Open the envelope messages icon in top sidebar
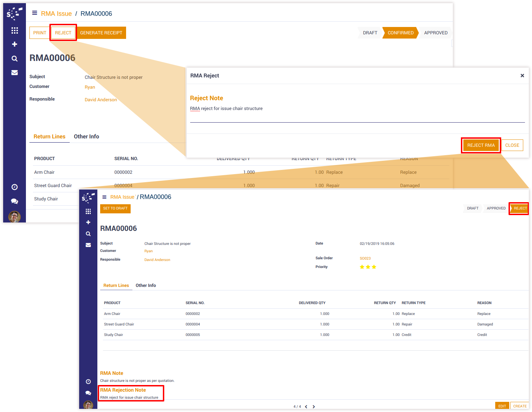Screen dimensions: 532x412 [x=14, y=73]
